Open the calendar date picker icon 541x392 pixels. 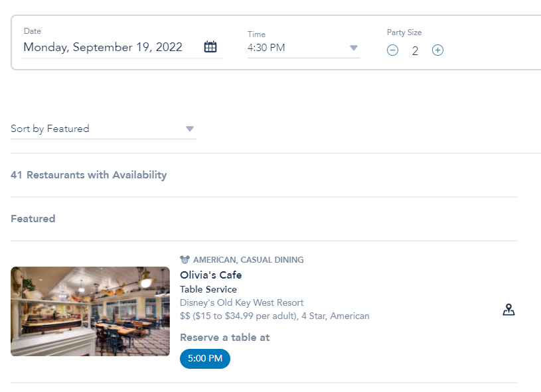coord(210,46)
